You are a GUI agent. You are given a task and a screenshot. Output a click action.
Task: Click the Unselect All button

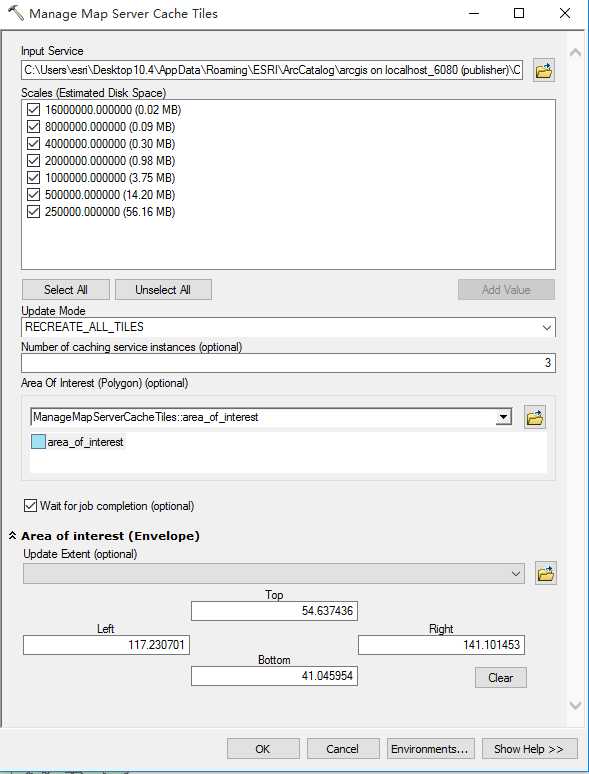tap(163, 290)
